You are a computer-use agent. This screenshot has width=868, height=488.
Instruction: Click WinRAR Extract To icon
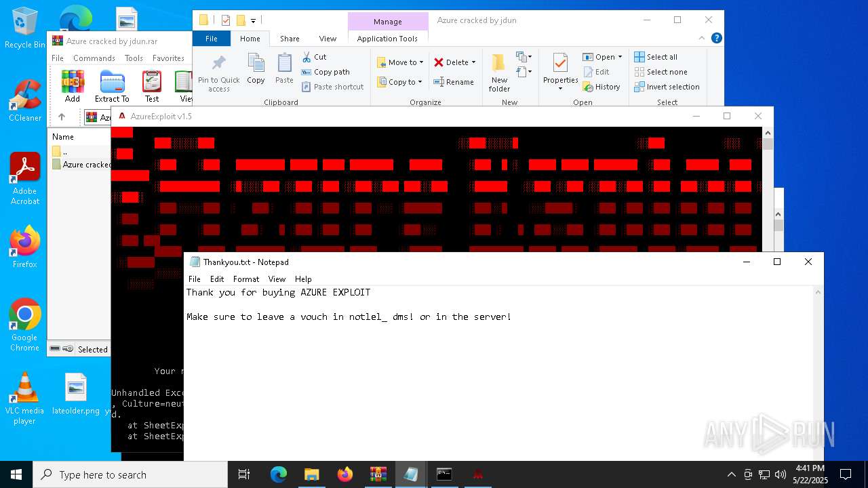tap(112, 82)
